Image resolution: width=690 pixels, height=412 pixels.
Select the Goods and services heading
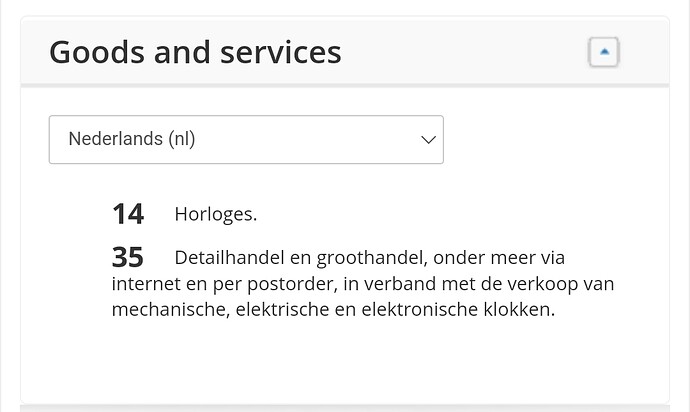click(x=195, y=52)
